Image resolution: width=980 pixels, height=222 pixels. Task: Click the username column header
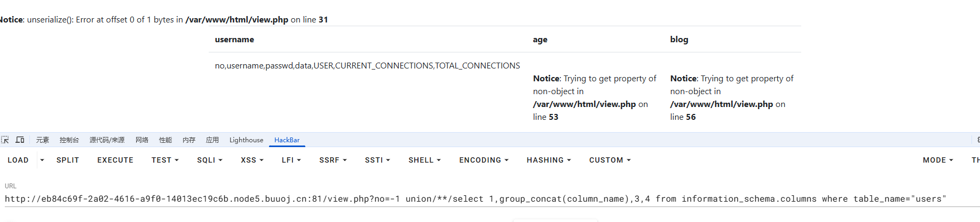tap(234, 40)
